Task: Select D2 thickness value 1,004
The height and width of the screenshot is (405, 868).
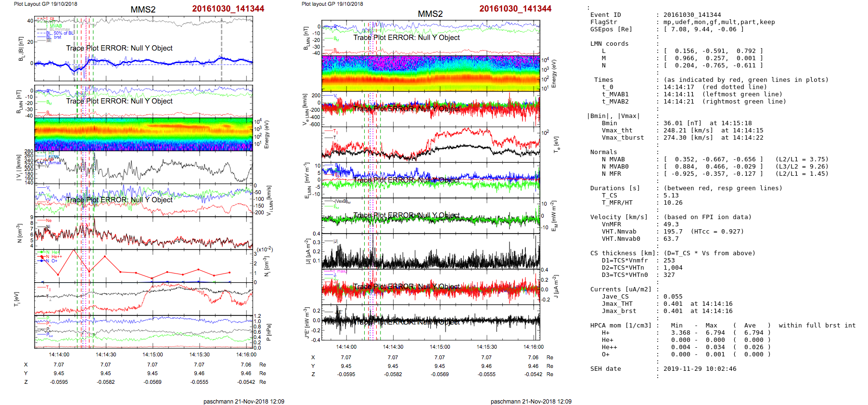Action: coord(673,268)
